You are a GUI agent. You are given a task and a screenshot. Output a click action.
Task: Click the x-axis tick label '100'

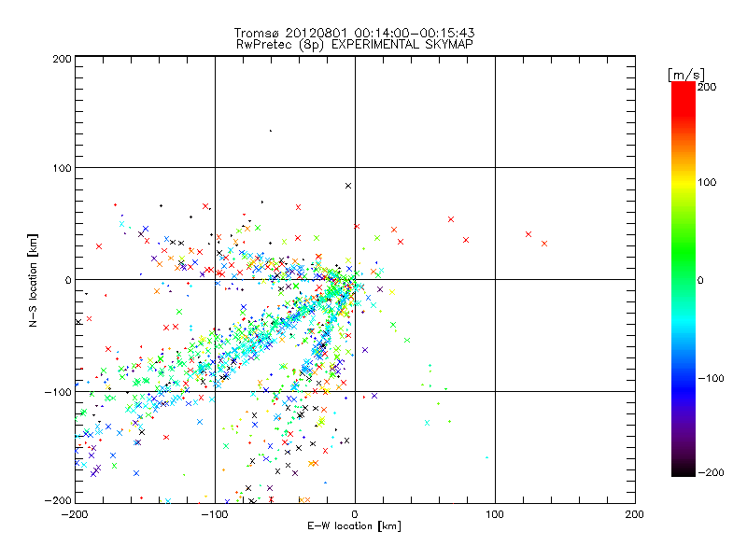click(x=495, y=514)
